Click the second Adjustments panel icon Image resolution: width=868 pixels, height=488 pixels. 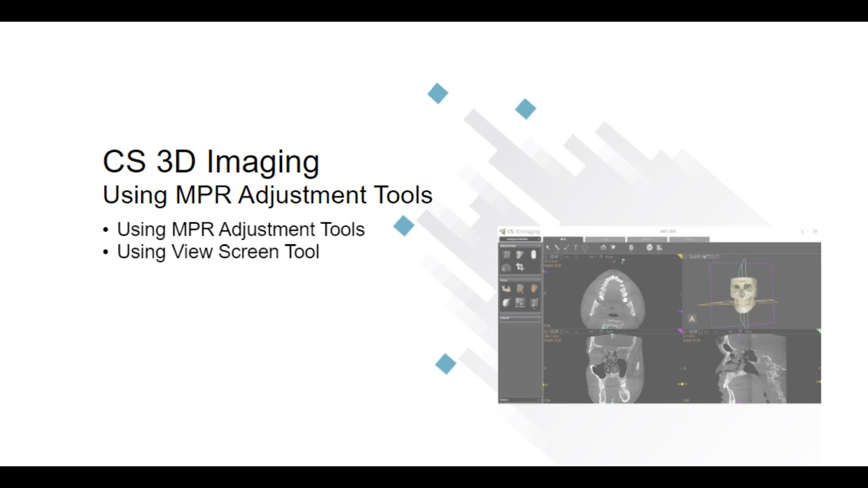click(519, 255)
